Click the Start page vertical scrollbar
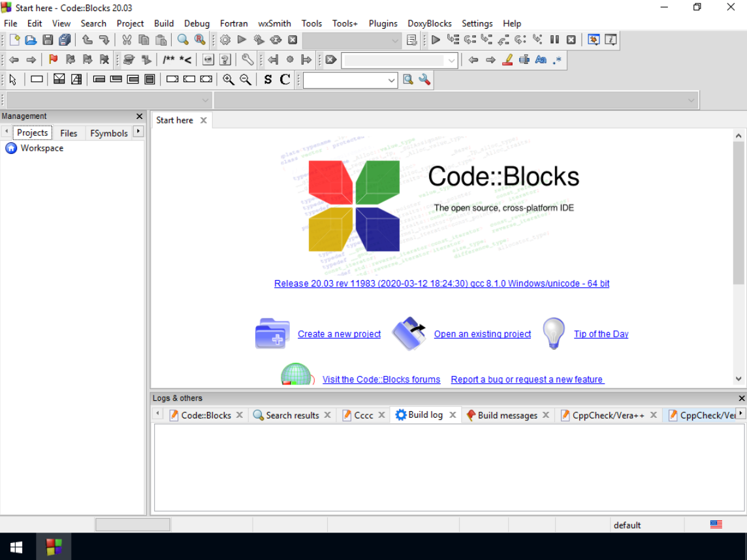 point(739,213)
